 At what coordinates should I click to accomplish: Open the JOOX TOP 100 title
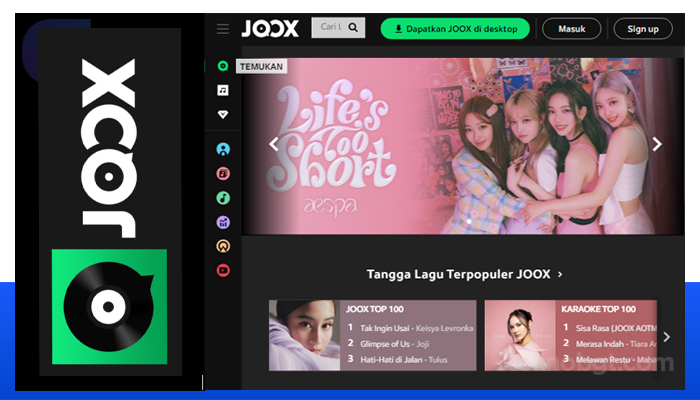tap(375, 309)
